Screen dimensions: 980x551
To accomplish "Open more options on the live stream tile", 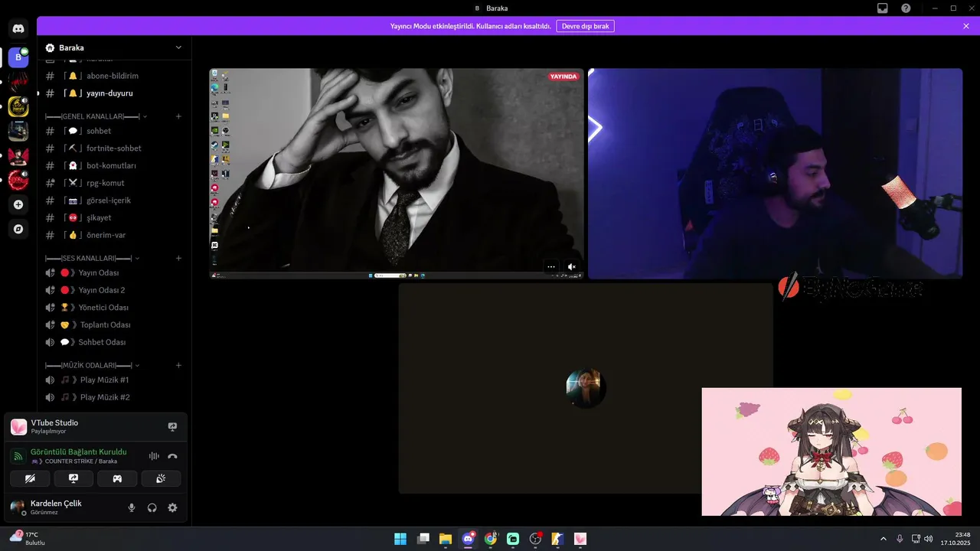I will (551, 267).
